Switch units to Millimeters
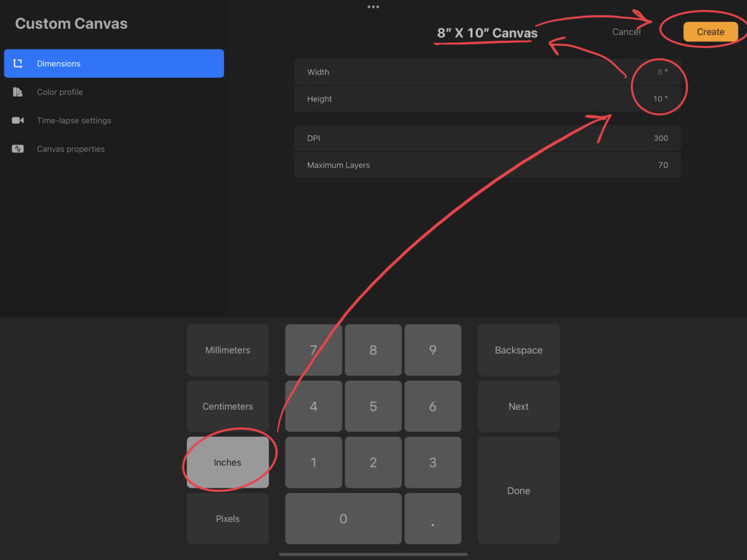The image size is (747, 560). [x=228, y=350]
